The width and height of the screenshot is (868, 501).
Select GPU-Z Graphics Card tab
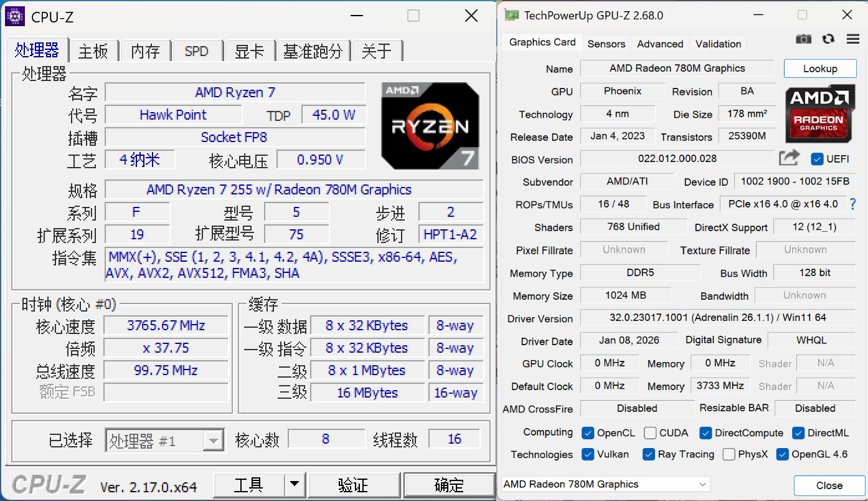click(x=542, y=42)
